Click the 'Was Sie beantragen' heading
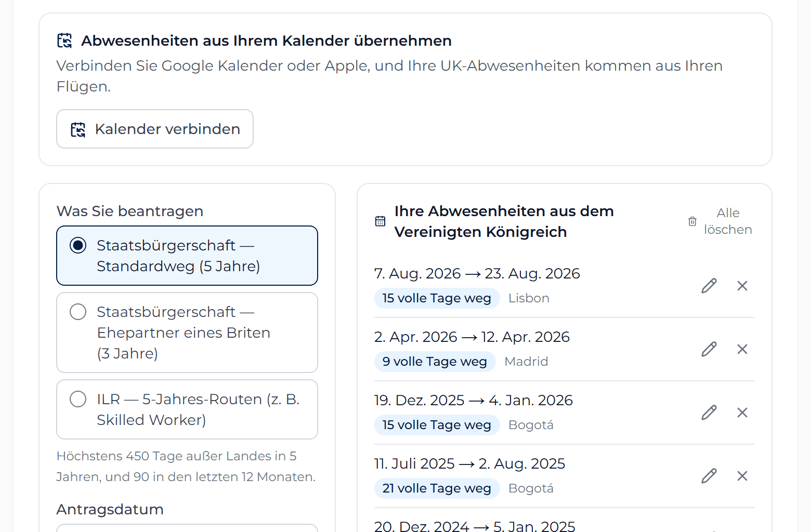 click(x=130, y=211)
